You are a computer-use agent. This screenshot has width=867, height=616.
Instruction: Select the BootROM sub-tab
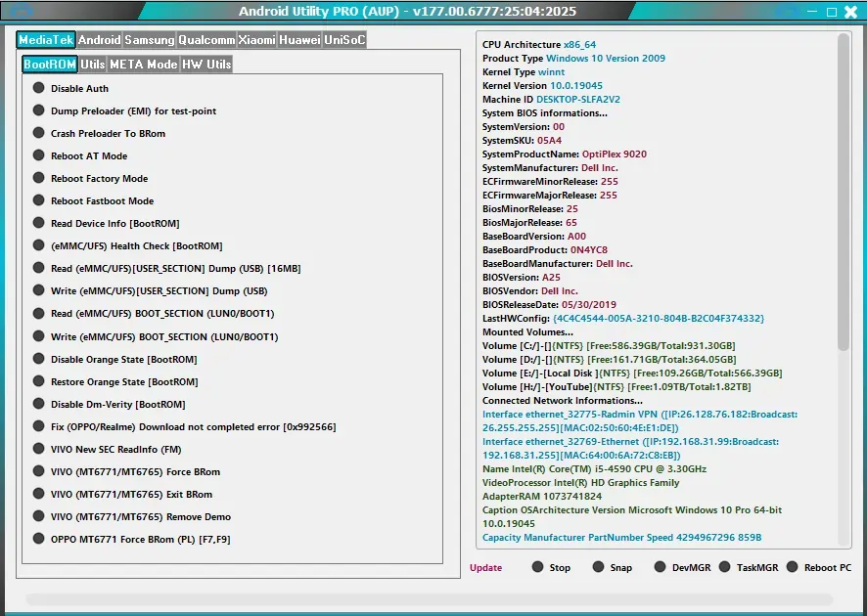[50, 65]
